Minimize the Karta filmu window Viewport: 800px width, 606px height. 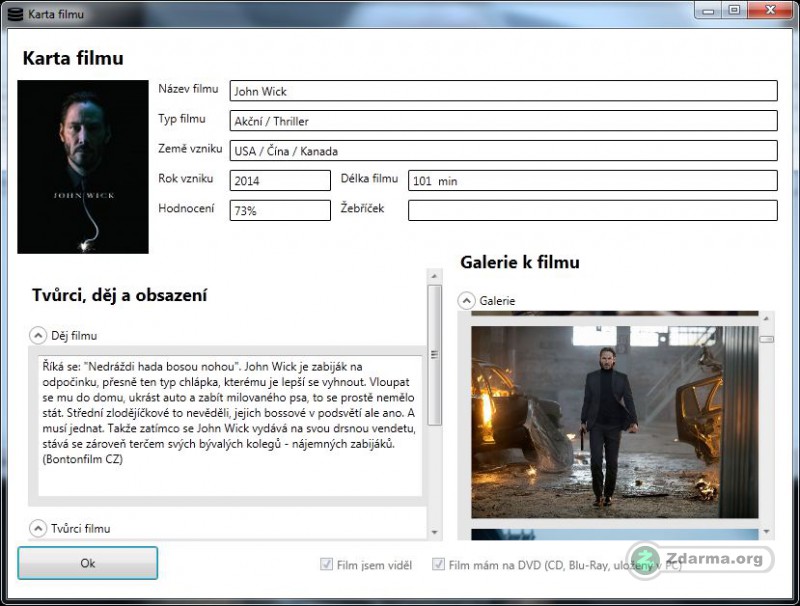[x=708, y=10]
